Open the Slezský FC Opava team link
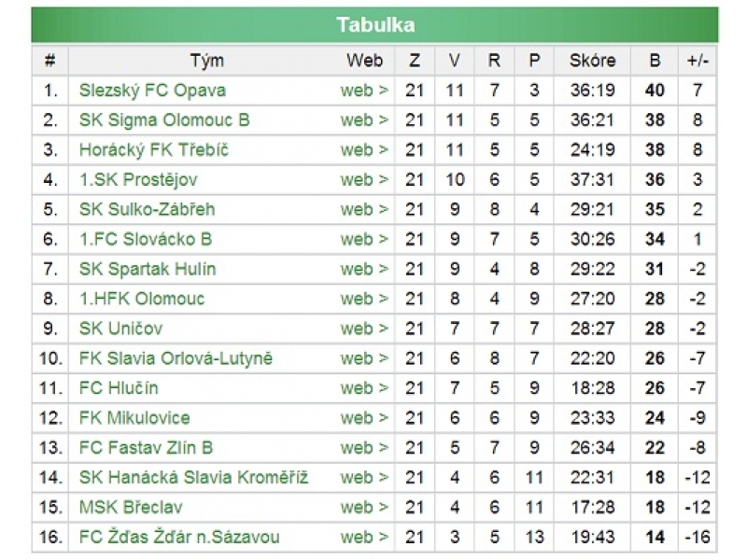 click(152, 91)
